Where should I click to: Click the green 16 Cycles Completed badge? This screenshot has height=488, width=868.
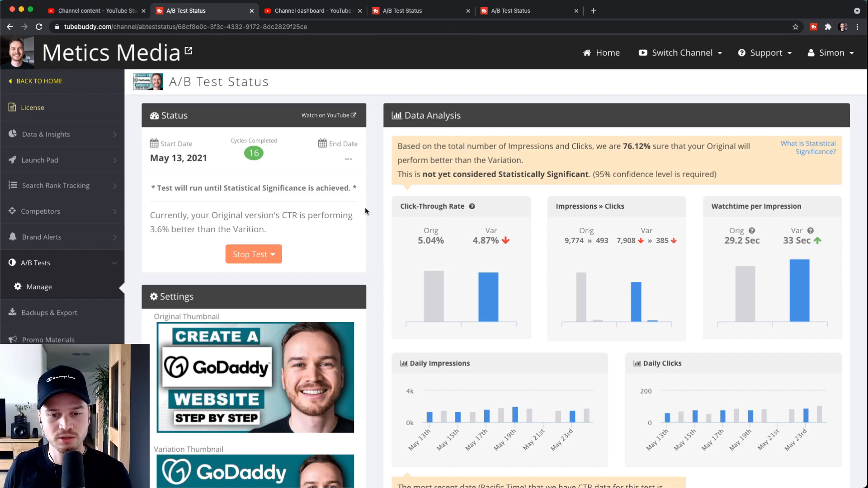tap(254, 153)
